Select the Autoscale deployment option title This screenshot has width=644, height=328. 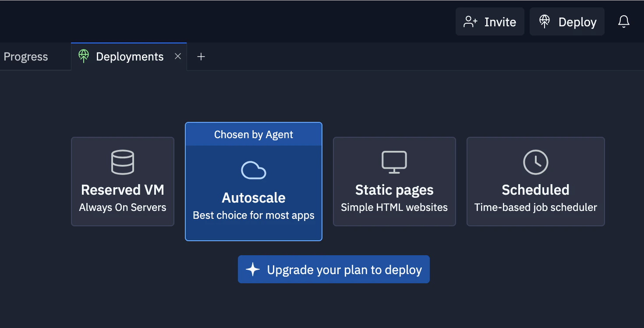pyautogui.click(x=254, y=198)
